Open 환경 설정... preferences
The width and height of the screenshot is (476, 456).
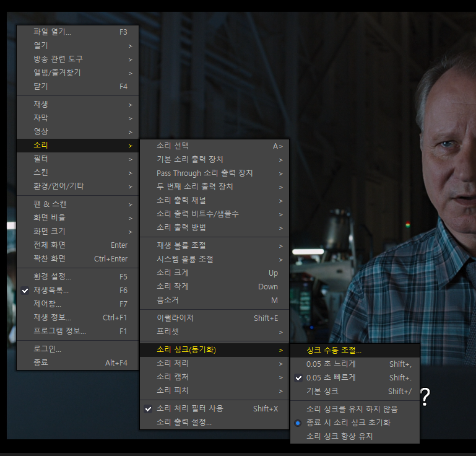78,277
